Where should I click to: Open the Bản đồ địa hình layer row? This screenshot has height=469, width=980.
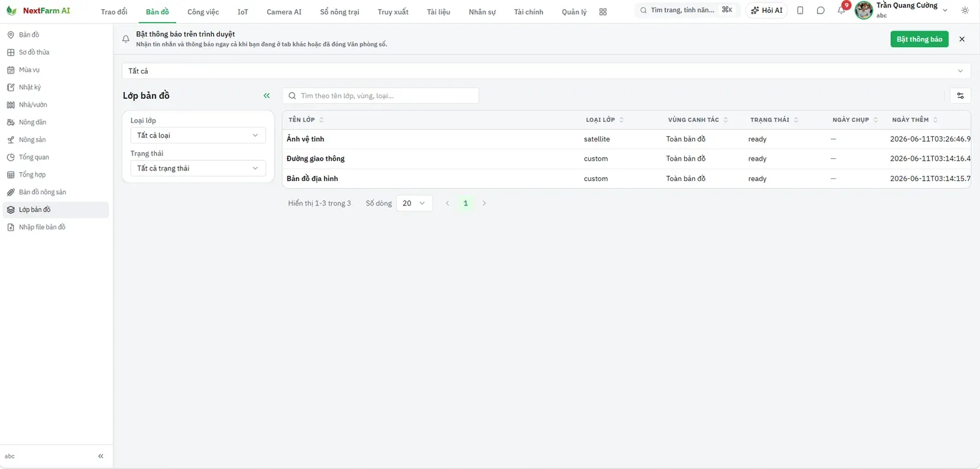click(626, 178)
